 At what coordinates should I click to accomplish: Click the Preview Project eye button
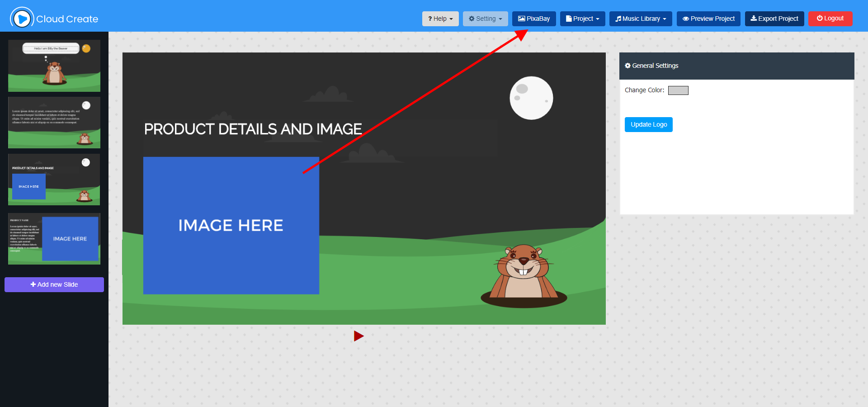pyautogui.click(x=708, y=19)
